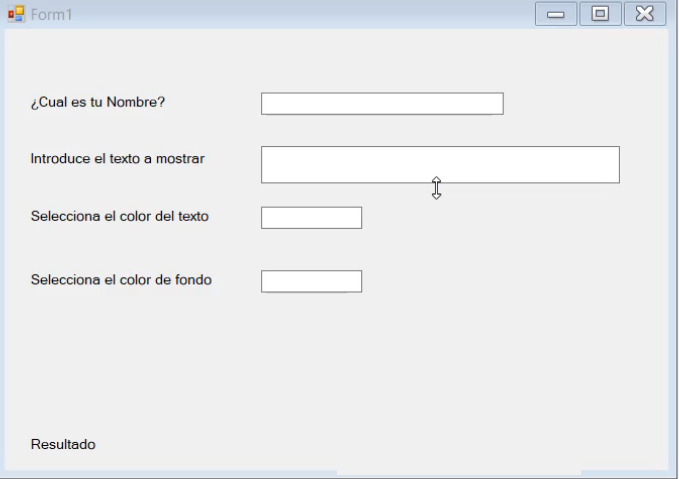Click the "Introduce el texto a mostrar" label
Image resolution: width=679 pixels, height=479 pixels.
(118, 158)
